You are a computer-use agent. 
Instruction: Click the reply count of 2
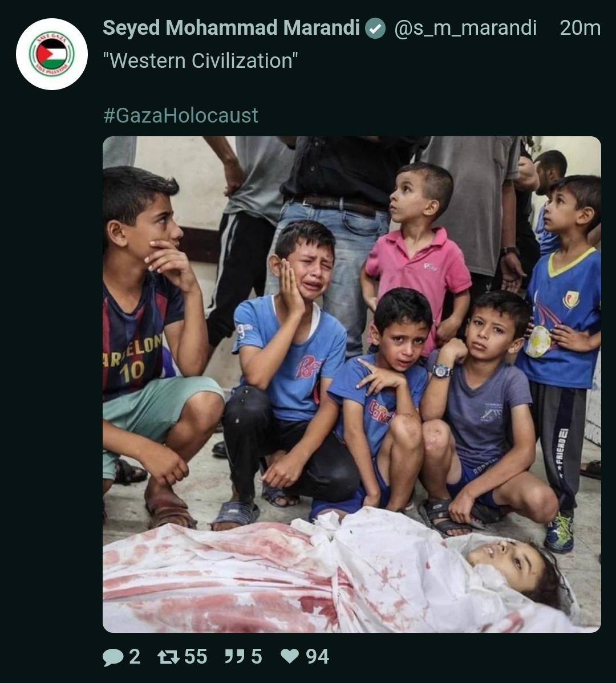[x=135, y=657]
